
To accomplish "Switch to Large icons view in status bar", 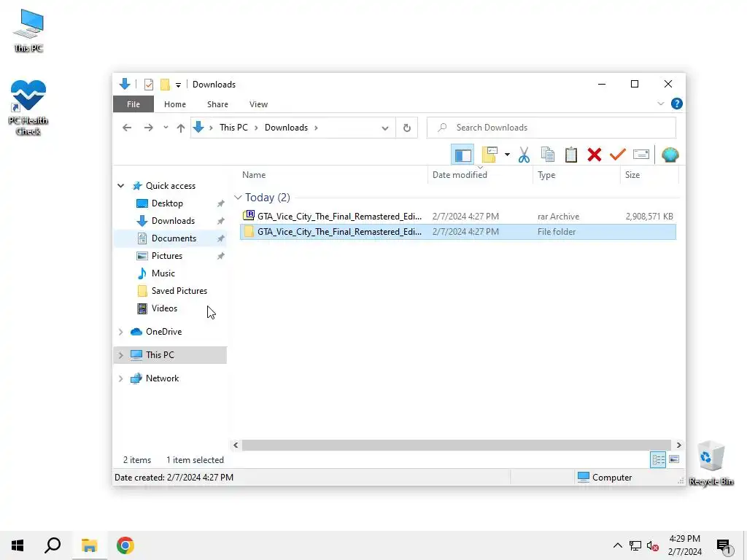I will tap(673, 459).
